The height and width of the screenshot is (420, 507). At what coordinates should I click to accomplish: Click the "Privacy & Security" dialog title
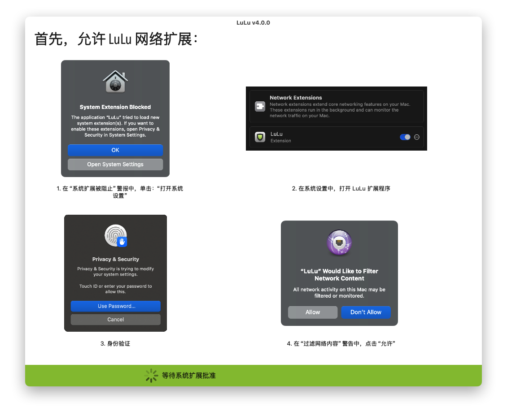115,259
